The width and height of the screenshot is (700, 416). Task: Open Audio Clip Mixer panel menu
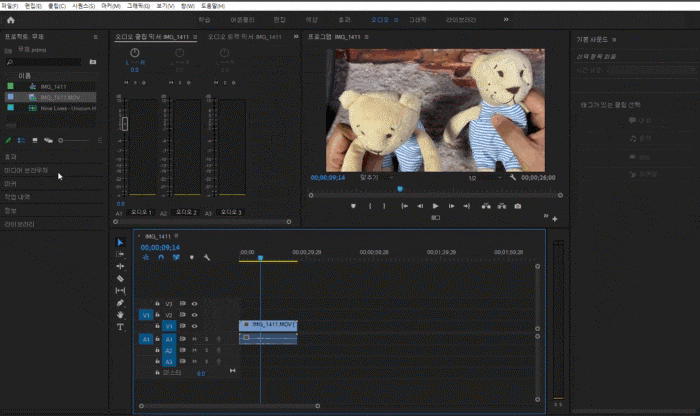click(x=195, y=37)
